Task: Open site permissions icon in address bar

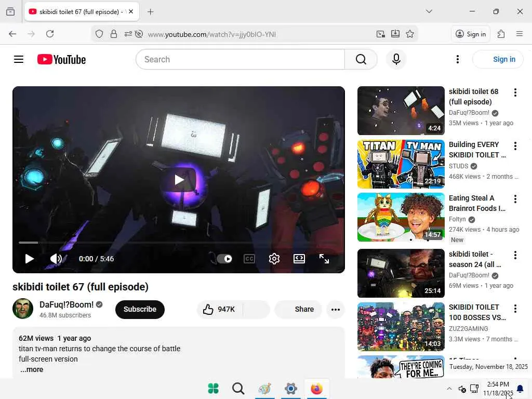Action: [128, 34]
